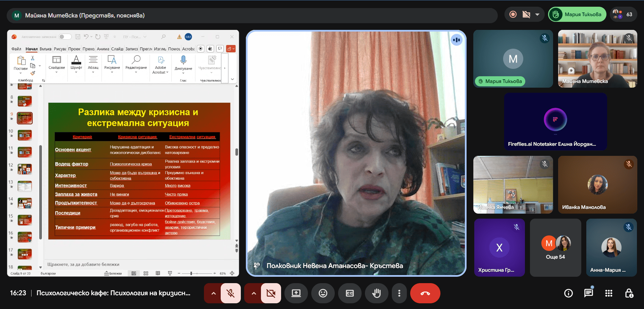Viewport: 644px width, 309px height.
Task: Open meeting details info icon
Action: tap(568, 293)
